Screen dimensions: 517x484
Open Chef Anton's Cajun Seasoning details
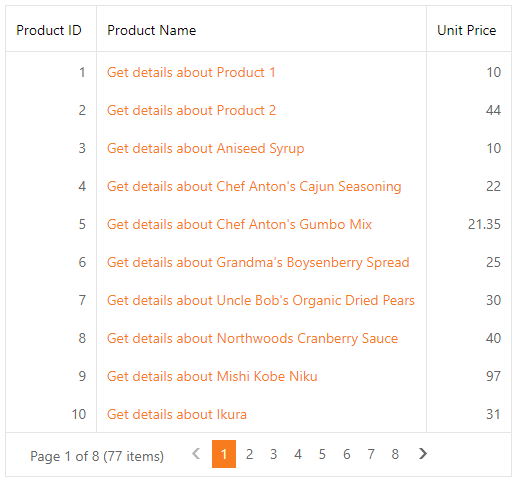pyautogui.click(x=254, y=187)
